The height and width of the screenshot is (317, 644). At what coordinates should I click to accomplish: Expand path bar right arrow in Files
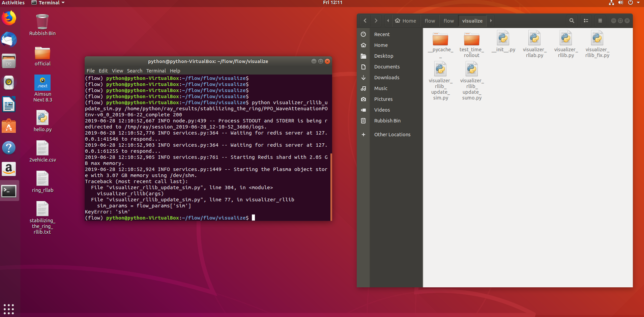click(x=491, y=21)
